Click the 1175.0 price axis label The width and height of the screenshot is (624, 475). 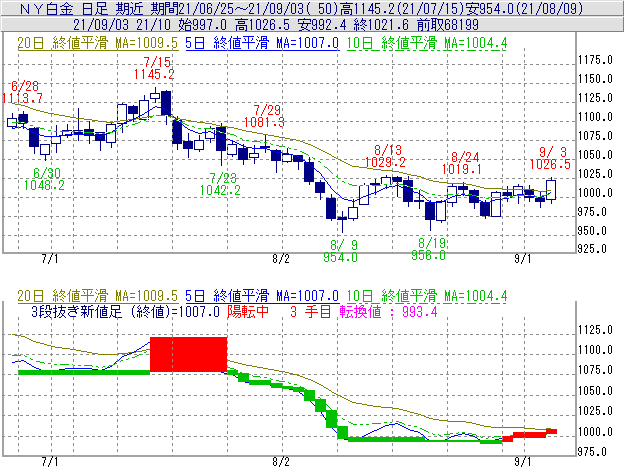(x=595, y=60)
